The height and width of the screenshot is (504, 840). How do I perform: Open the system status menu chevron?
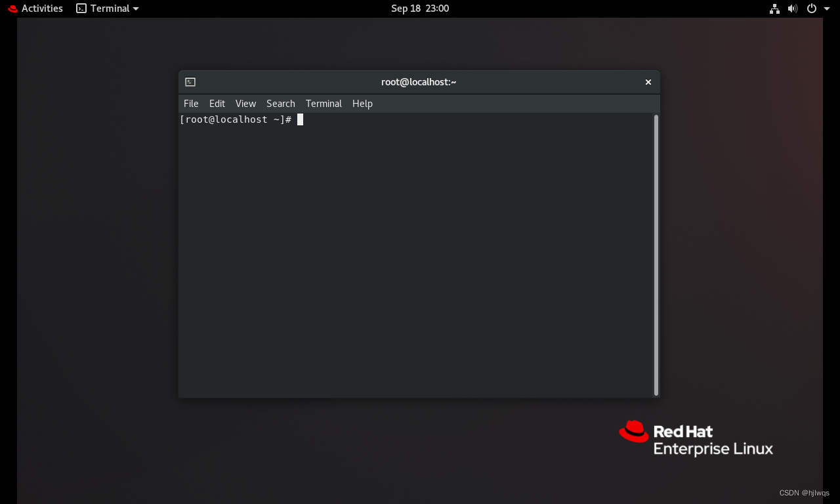click(826, 9)
